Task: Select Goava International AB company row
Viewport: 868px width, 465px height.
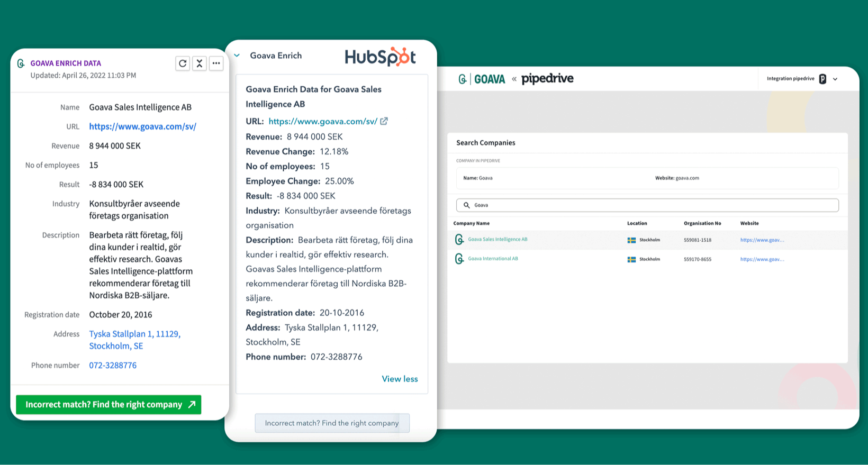Action: pos(647,259)
